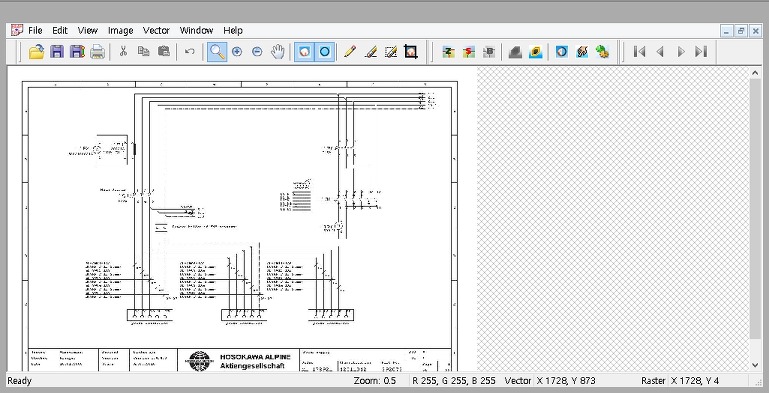Click the vertical scrollbar down arrow

pos(755,365)
